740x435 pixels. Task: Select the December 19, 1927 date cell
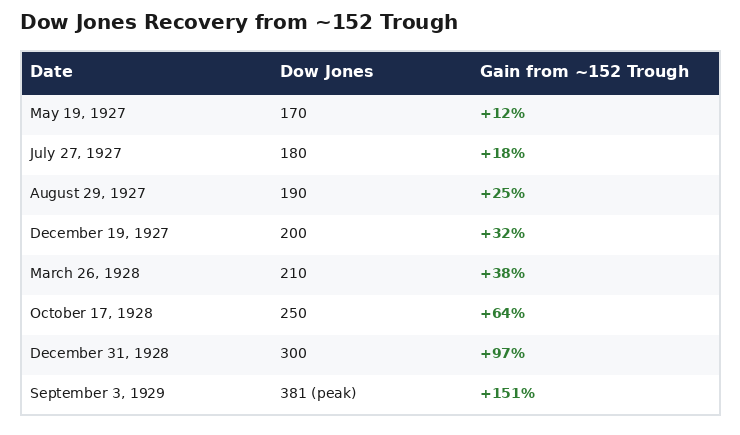[x=99, y=234]
